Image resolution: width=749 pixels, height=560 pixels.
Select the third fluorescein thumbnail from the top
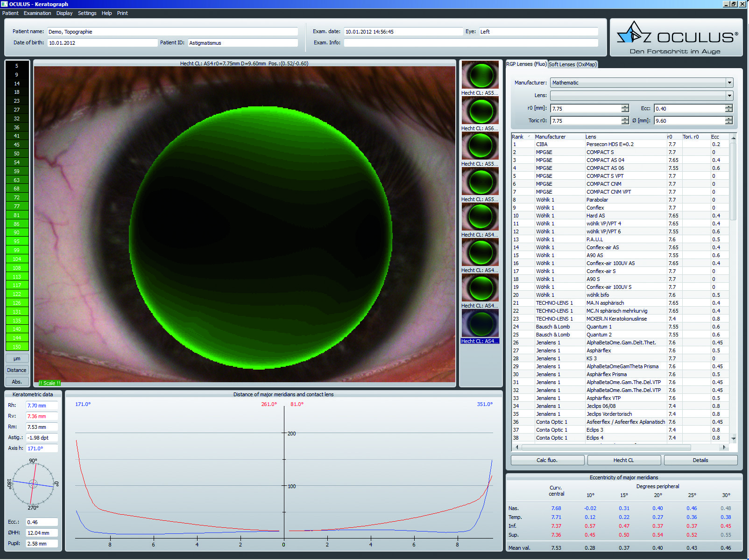click(480, 146)
